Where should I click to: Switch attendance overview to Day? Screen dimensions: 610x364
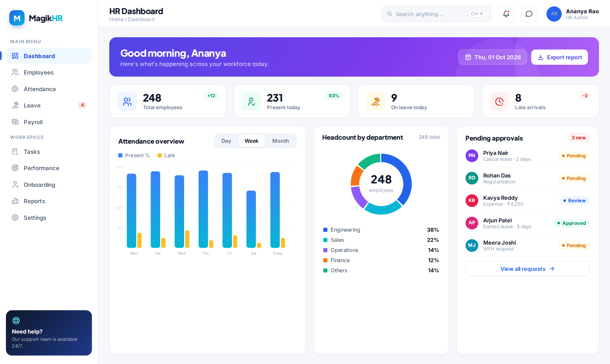(226, 141)
